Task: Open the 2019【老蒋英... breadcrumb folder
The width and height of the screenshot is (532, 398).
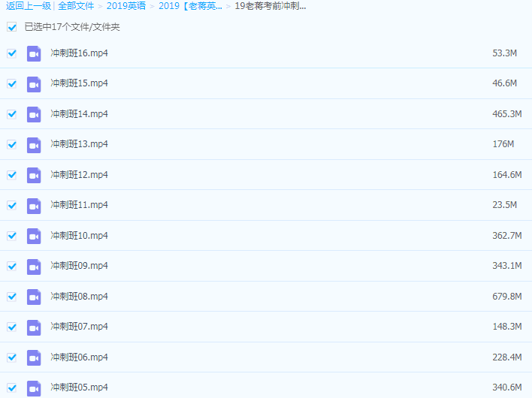Action: click(190, 6)
